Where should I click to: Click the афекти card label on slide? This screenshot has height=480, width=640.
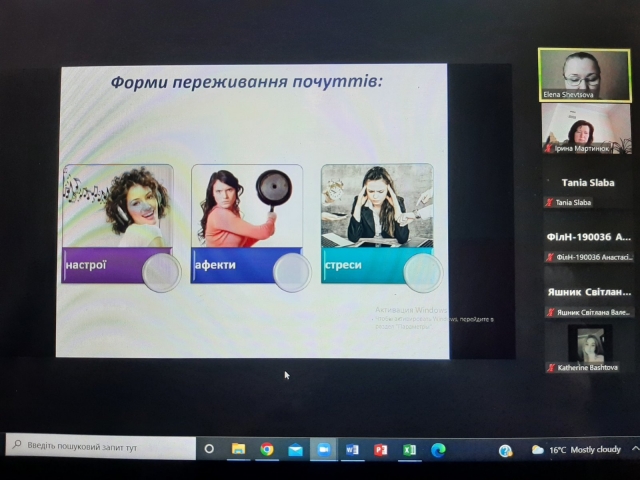point(215,265)
